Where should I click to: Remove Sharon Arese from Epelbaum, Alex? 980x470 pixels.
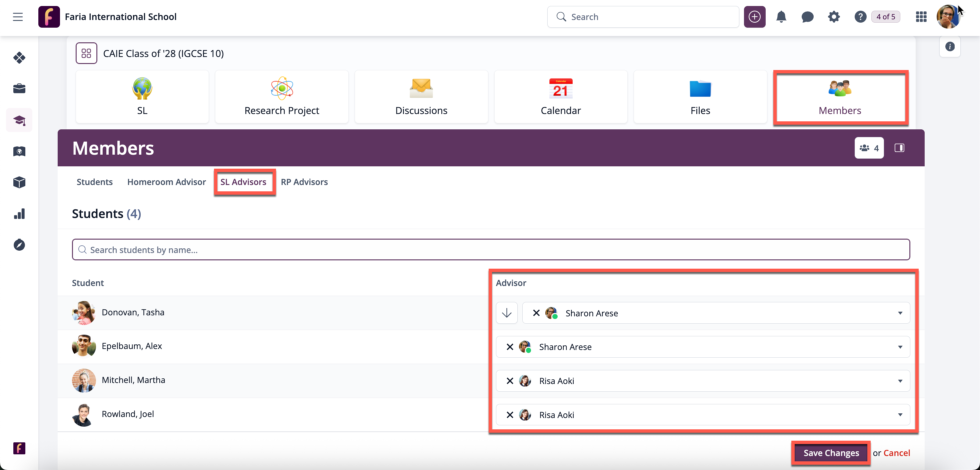coord(510,347)
